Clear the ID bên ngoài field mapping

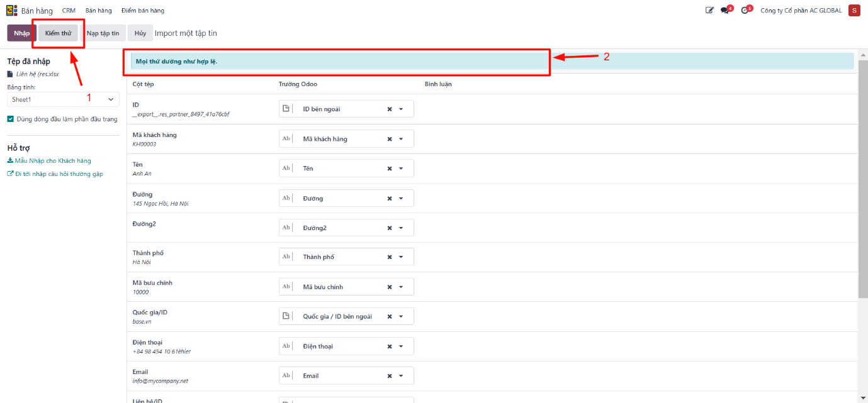(x=390, y=109)
